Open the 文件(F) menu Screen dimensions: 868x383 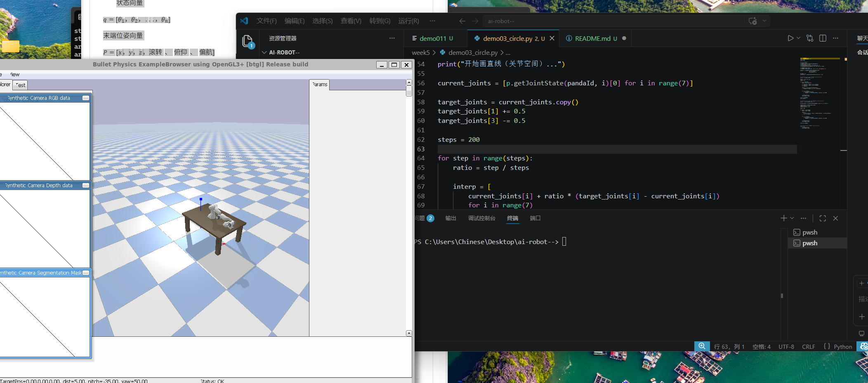(267, 21)
